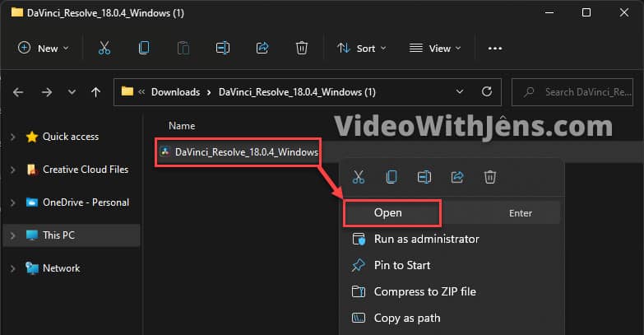644x335 pixels.
Task: Select Rename in the context menu icon row
Action: pyautogui.click(x=424, y=177)
